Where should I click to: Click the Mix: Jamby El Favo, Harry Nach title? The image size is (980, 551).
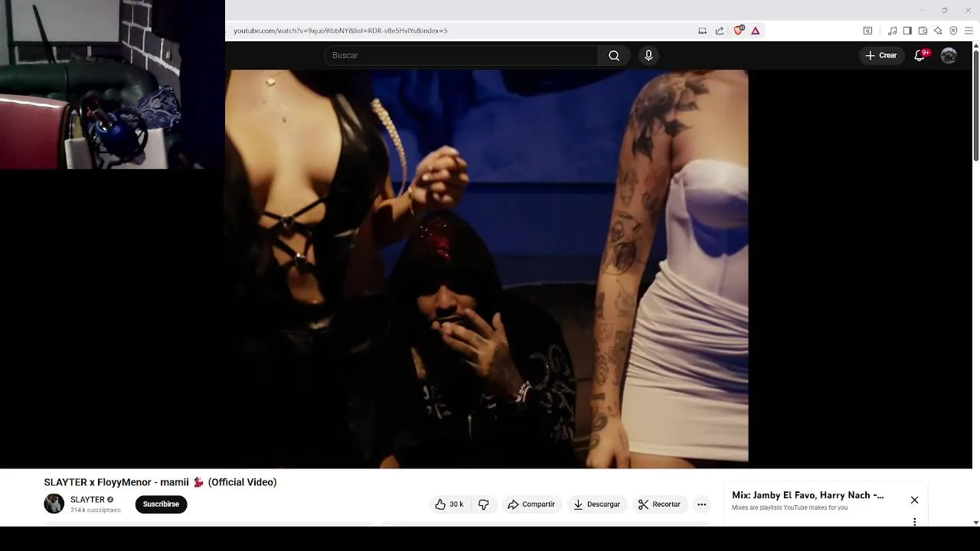[808, 495]
